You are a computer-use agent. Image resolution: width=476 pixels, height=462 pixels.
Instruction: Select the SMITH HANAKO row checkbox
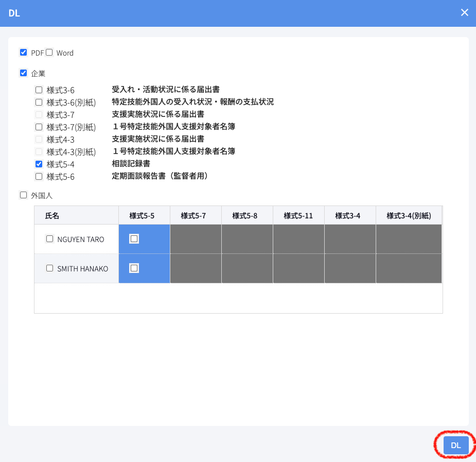click(50, 268)
